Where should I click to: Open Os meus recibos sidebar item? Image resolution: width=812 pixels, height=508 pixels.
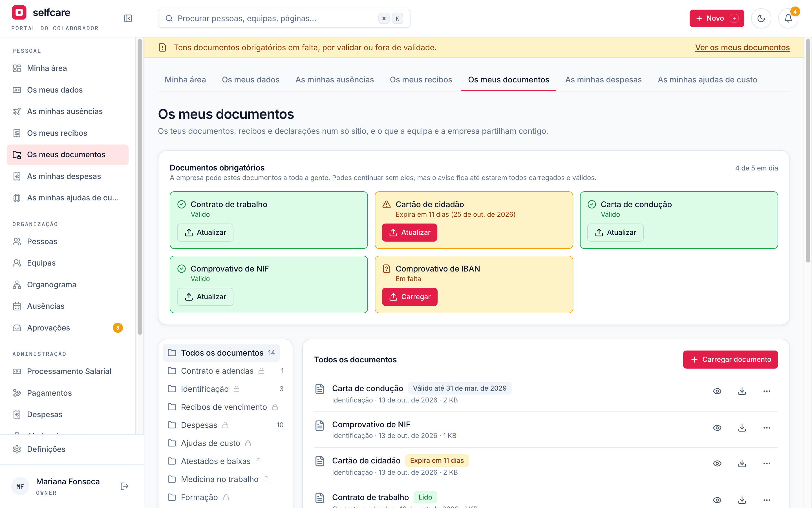point(67,133)
